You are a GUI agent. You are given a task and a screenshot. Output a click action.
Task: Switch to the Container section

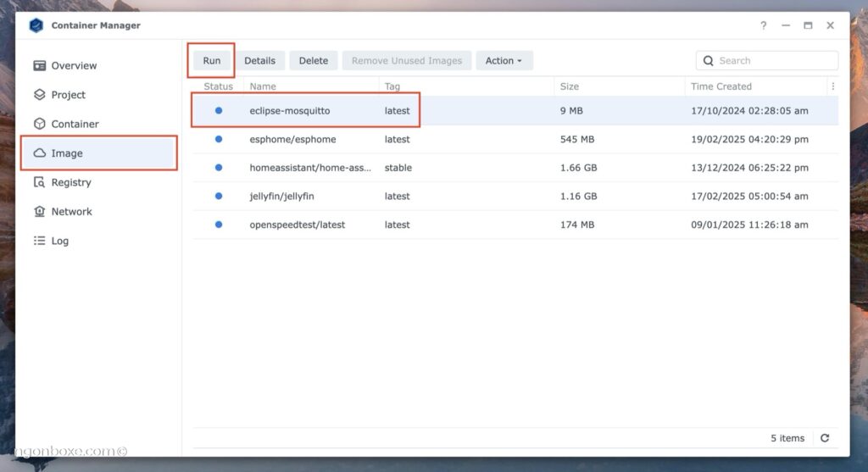[75, 124]
